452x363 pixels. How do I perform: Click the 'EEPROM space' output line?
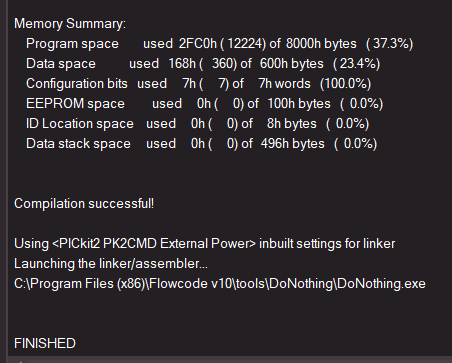(x=205, y=104)
